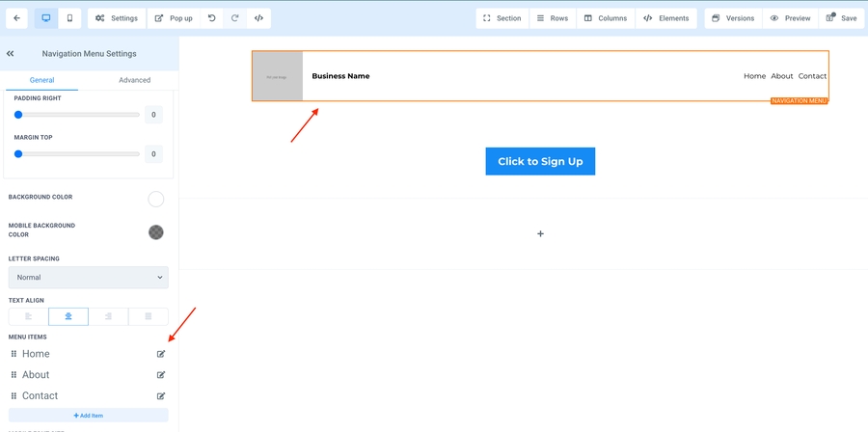Open the Elements panel
The width and height of the screenshot is (868, 432).
pos(665,18)
